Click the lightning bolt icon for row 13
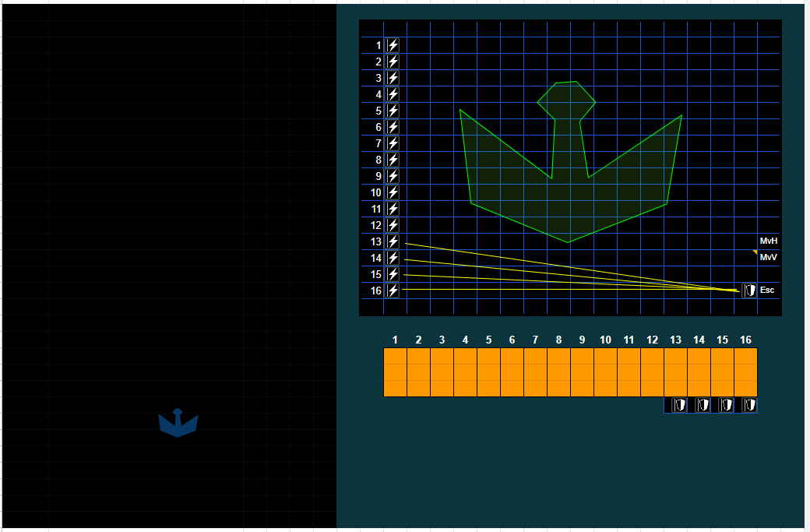 [x=393, y=241]
